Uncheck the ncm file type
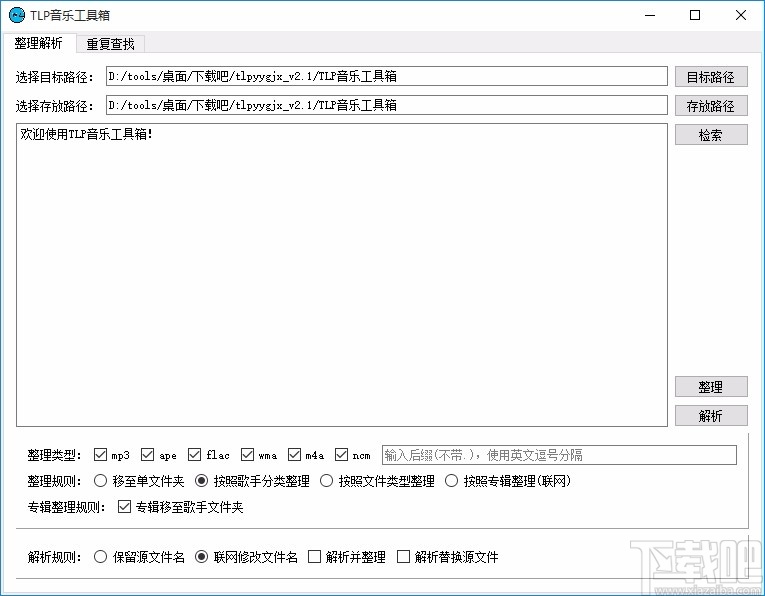The width and height of the screenshot is (765, 596). tap(341, 455)
